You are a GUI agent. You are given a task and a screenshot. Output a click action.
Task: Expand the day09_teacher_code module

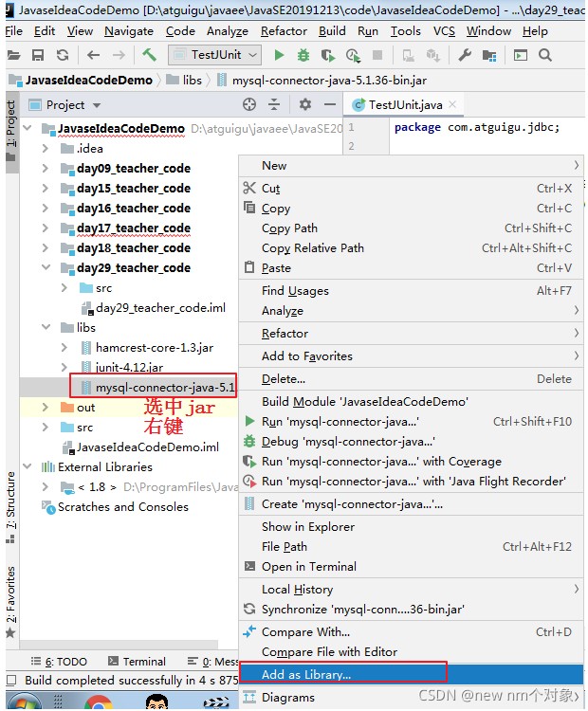(x=45, y=168)
